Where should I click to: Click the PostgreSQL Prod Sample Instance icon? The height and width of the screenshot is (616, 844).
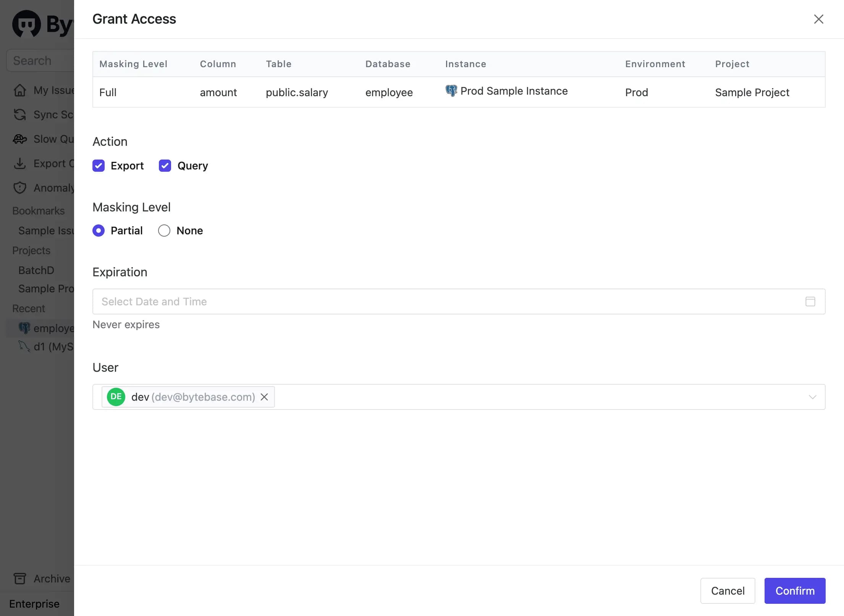click(x=451, y=92)
